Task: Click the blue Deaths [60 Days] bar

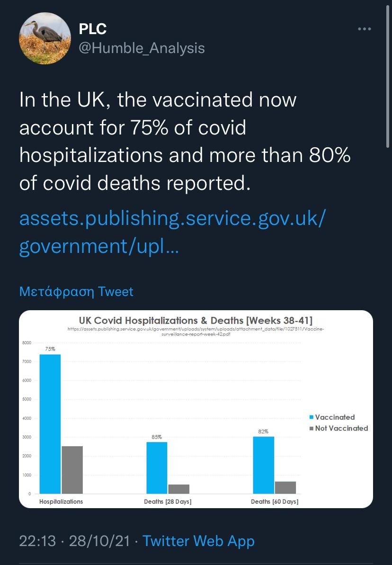Action: click(x=263, y=465)
